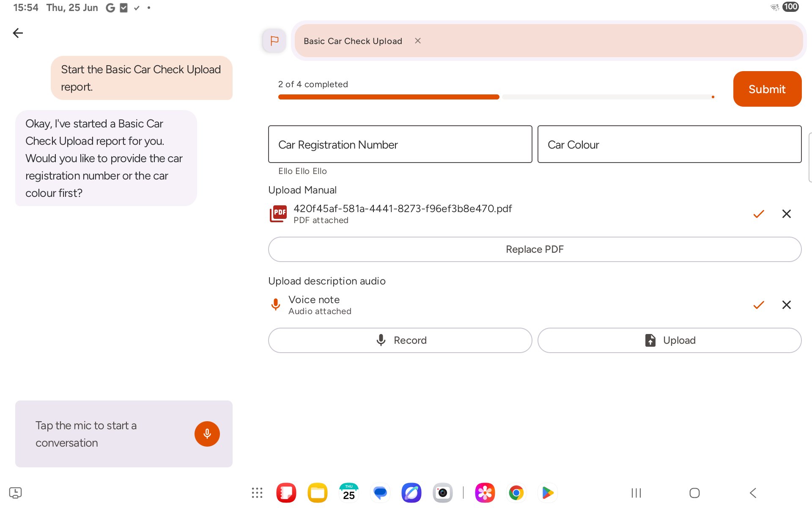Click the form completion progress bar

[x=497, y=97]
